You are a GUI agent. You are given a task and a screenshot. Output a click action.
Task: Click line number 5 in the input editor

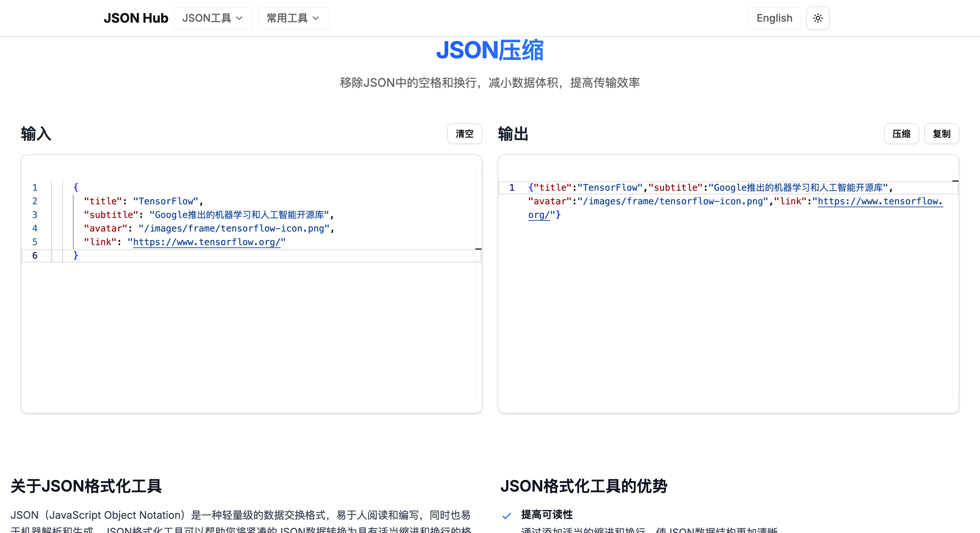coord(35,242)
